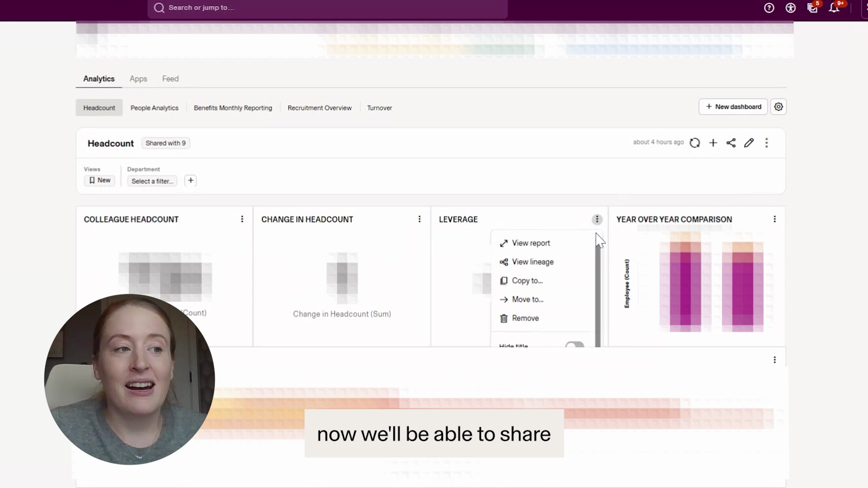Switch to the Turnover dashboard tab
Screen dimensions: 868x488
pos(379,108)
